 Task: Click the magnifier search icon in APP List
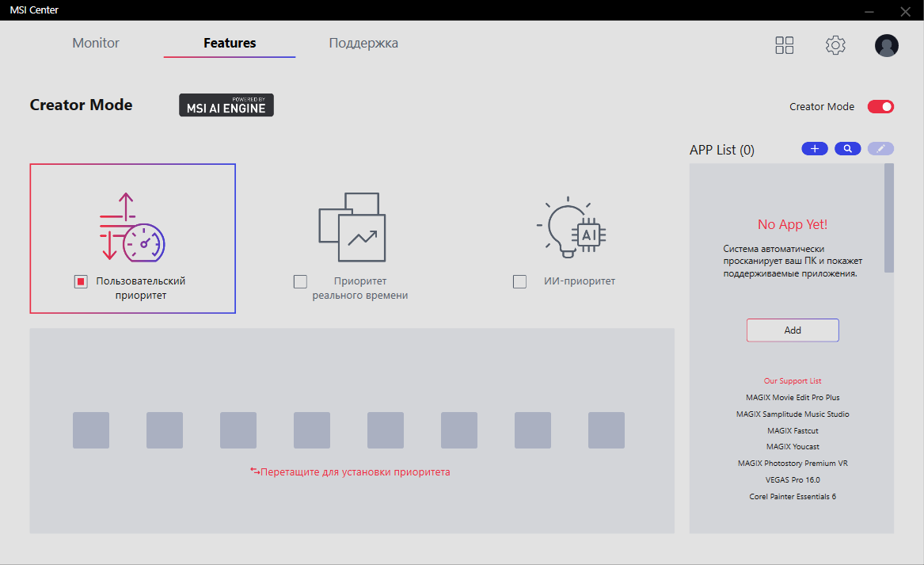(847, 149)
